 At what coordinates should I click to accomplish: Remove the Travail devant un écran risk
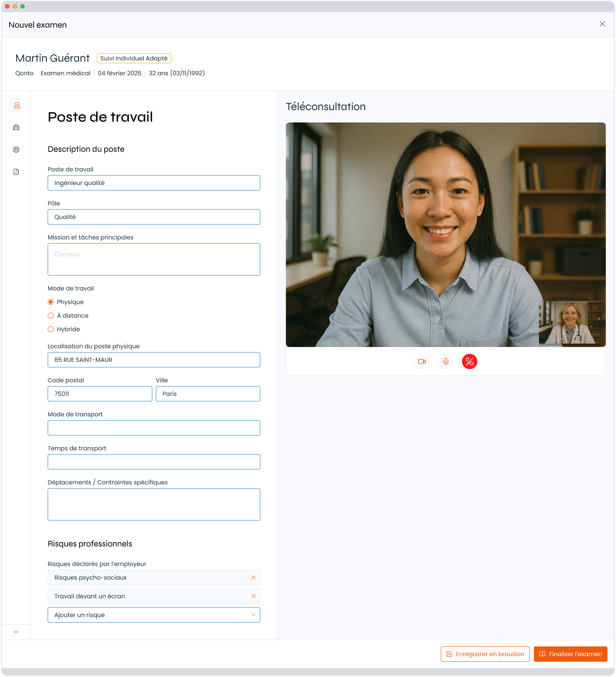(x=254, y=596)
